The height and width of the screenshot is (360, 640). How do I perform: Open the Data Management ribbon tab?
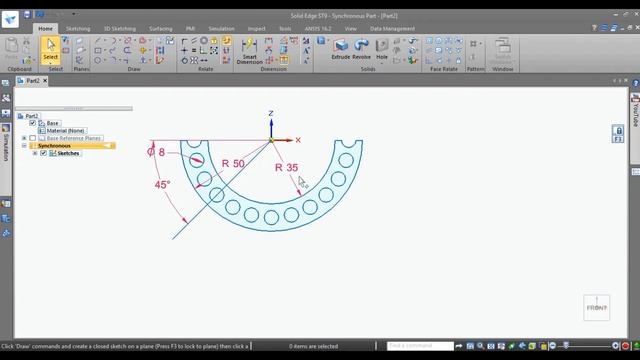pyautogui.click(x=392, y=29)
